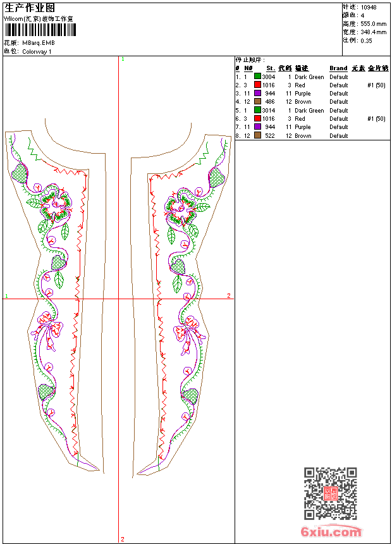This screenshot has height=544, width=392.
Task: Select the Red swatch in stop 2
Action: [257, 84]
